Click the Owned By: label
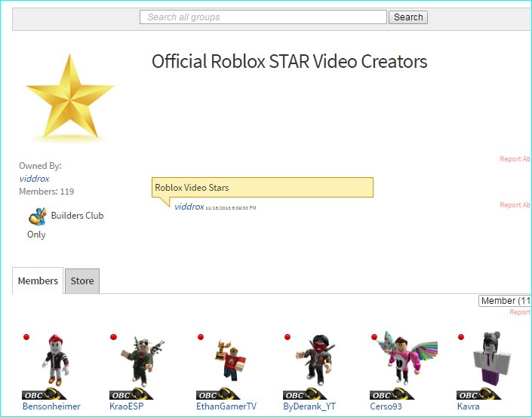The width and height of the screenshot is (532, 417). click(40, 166)
